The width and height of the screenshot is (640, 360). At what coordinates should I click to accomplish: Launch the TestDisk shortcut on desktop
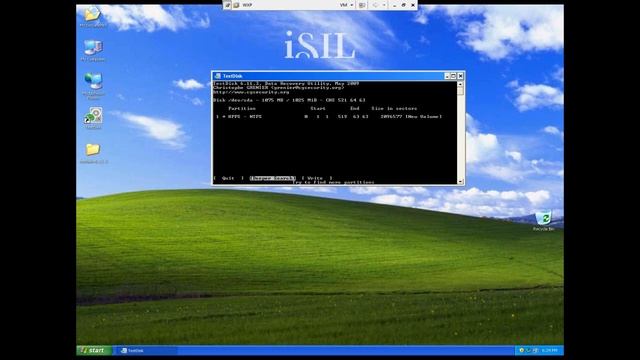click(93, 118)
